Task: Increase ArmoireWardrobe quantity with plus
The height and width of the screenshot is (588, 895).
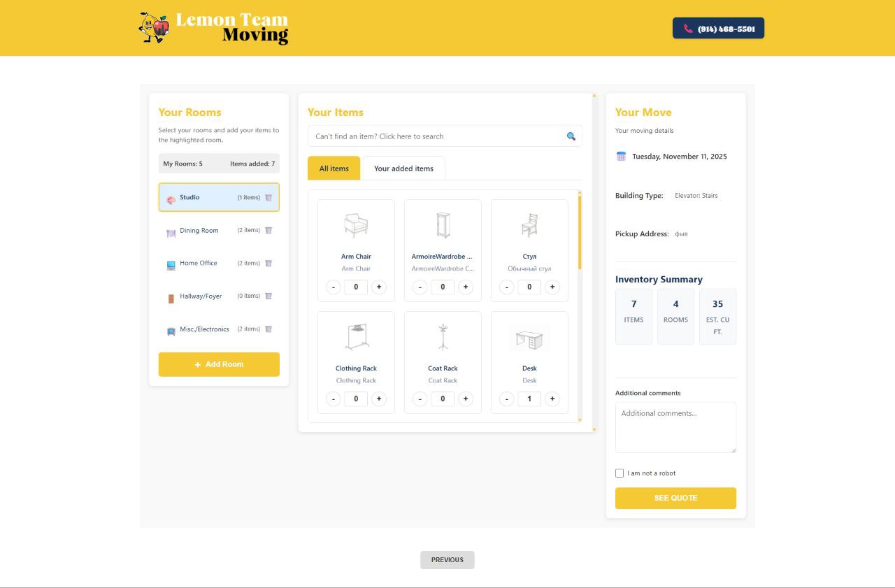Action: (x=466, y=287)
